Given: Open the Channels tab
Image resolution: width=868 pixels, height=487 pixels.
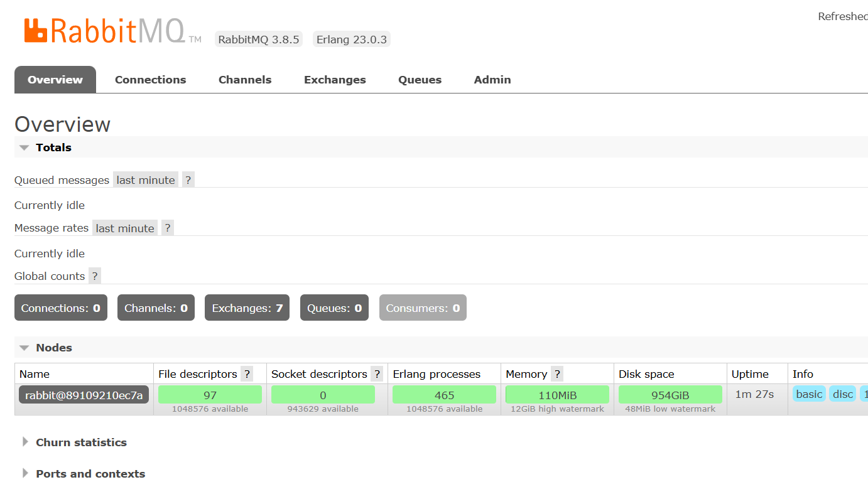Looking at the screenshot, I should (x=245, y=80).
